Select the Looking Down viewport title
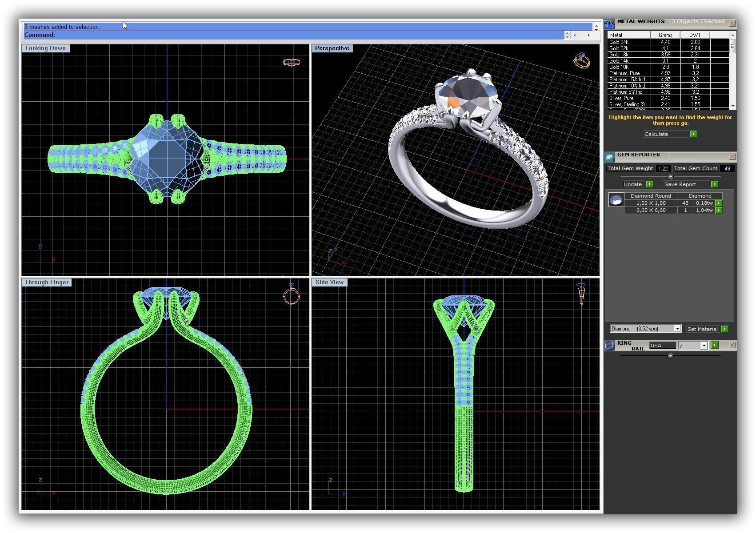This screenshot has height=533, width=756. (45, 48)
